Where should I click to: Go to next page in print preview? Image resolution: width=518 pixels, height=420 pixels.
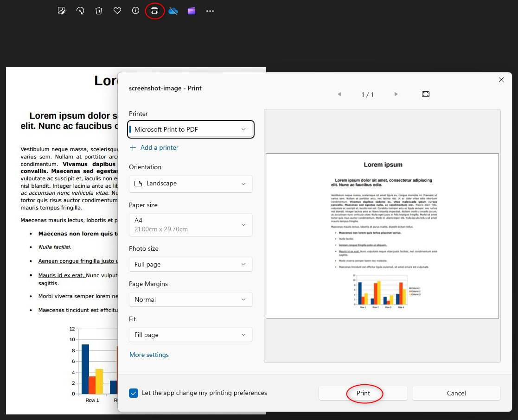tap(396, 94)
